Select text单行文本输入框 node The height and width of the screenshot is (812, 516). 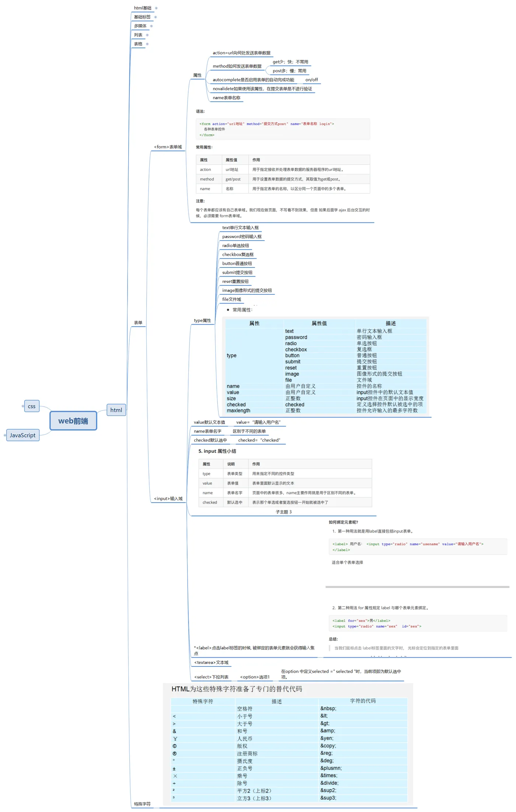point(241,228)
